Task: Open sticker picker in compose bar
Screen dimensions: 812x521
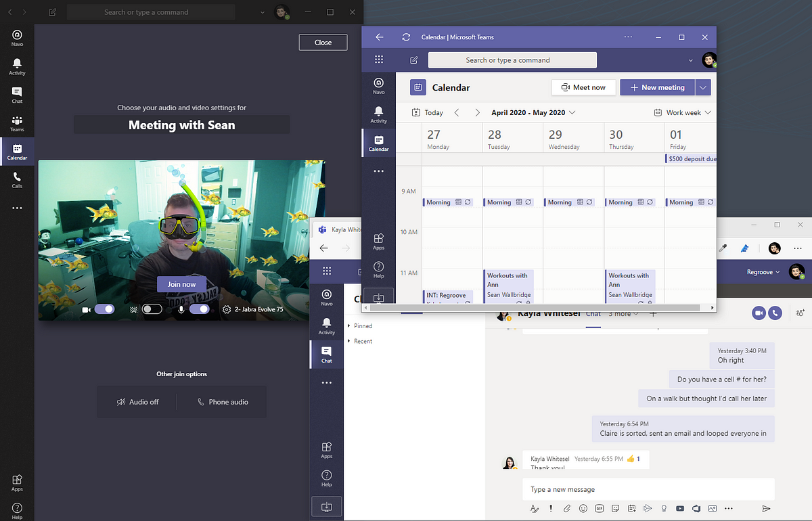Action: pos(616,508)
